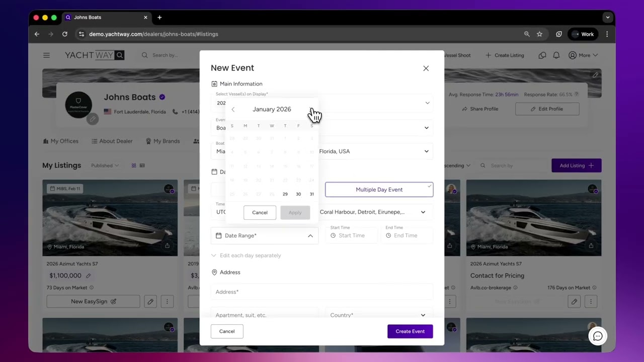This screenshot has width=644, height=362.
Task: Open the search icon next to YACHTWAY logo
Action: 119,55
